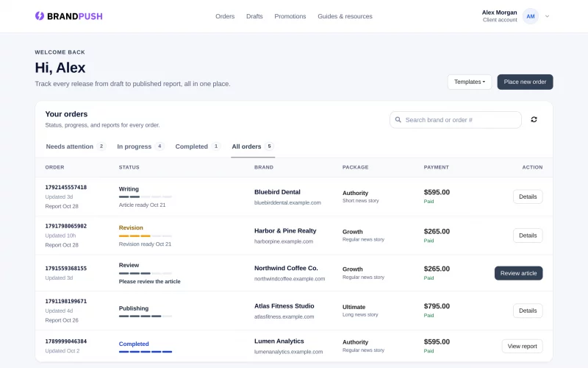Image resolution: width=588 pixels, height=368 pixels.
Task: Click Place new order button
Action: (x=525, y=82)
